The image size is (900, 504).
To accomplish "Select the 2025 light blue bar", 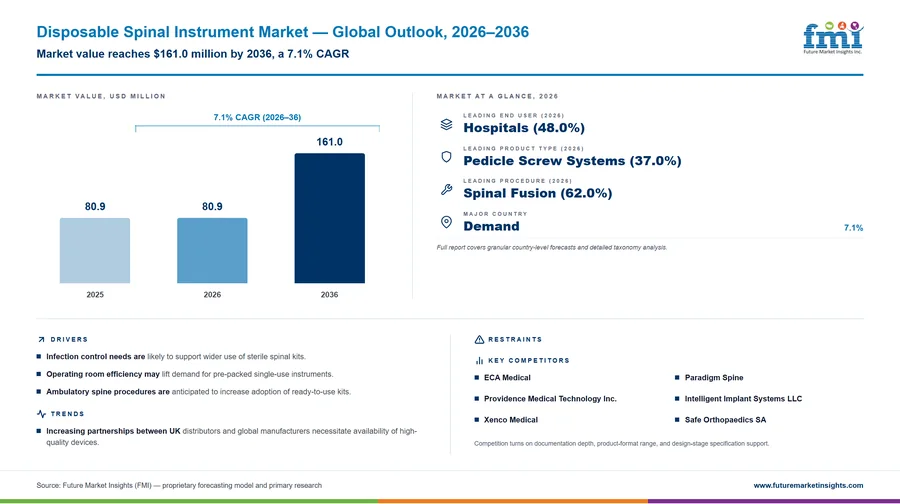I will click(x=95, y=250).
